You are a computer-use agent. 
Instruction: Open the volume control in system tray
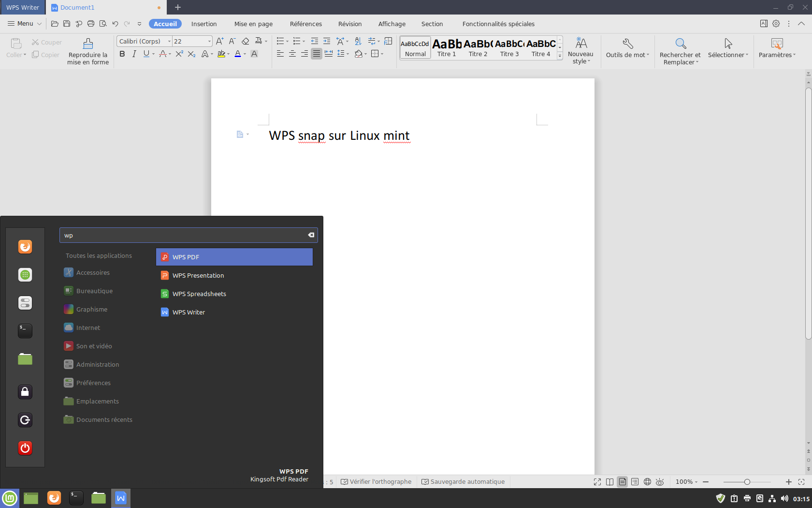click(784, 498)
